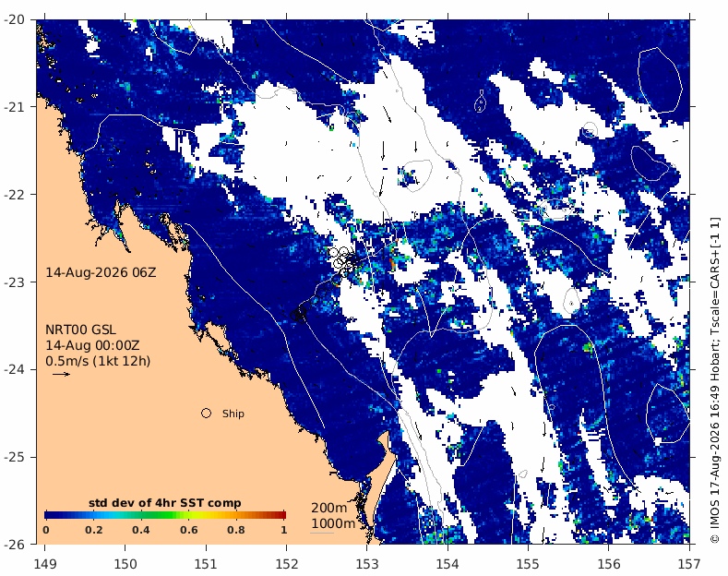Click the 0.8 colorbar tick label

click(x=236, y=530)
